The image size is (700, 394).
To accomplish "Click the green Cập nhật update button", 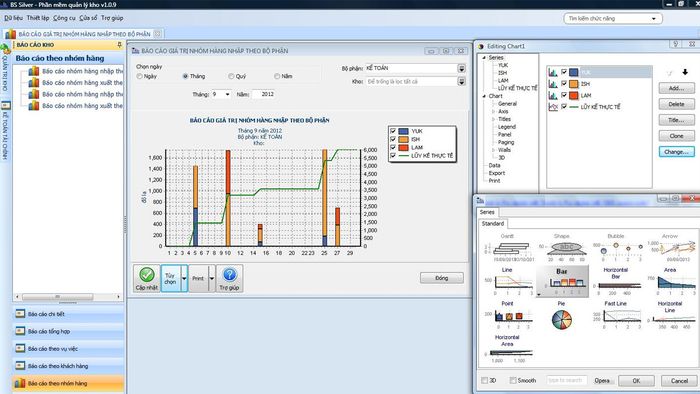I will pos(146,278).
